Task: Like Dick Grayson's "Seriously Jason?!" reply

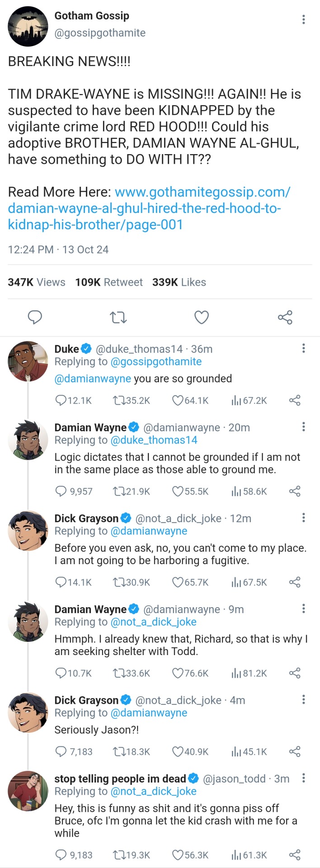Action: [178, 752]
